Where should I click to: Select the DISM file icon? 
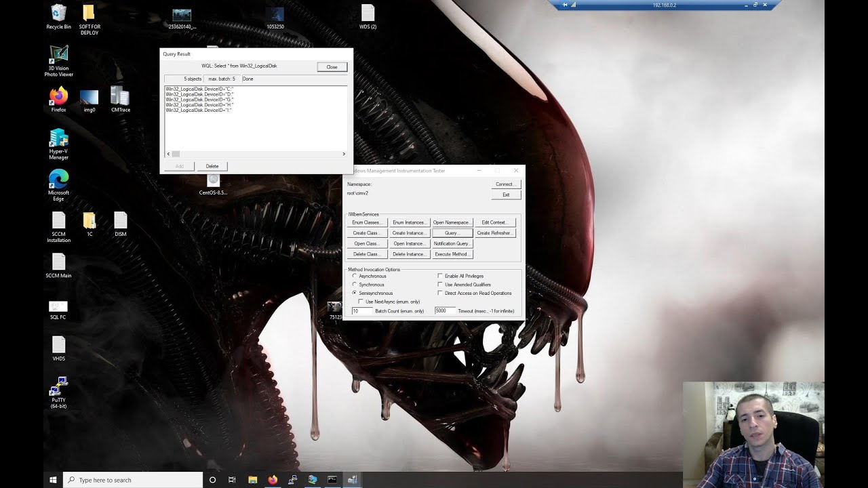120,224
